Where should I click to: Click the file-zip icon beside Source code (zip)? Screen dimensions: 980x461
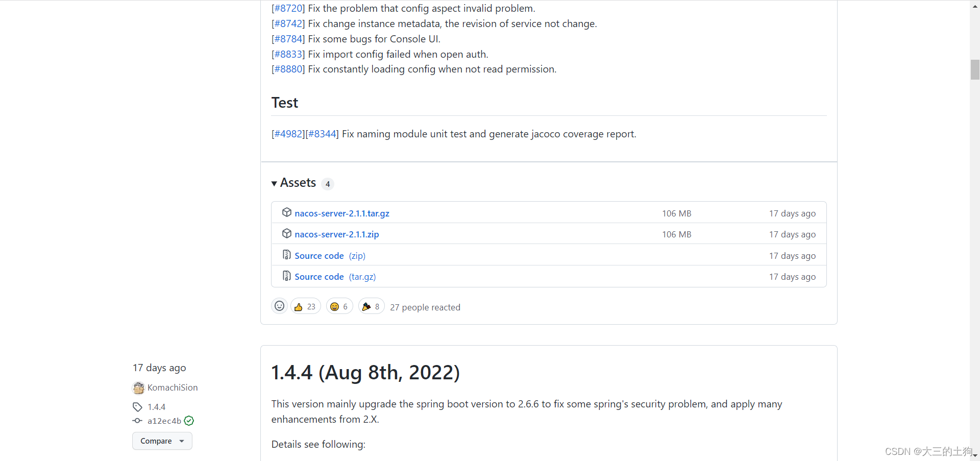pos(287,255)
